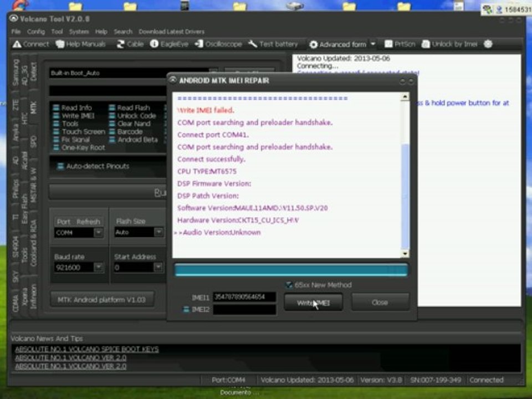The width and height of the screenshot is (532, 399).
Task: Click the Close button in dialog
Action: [380, 302]
